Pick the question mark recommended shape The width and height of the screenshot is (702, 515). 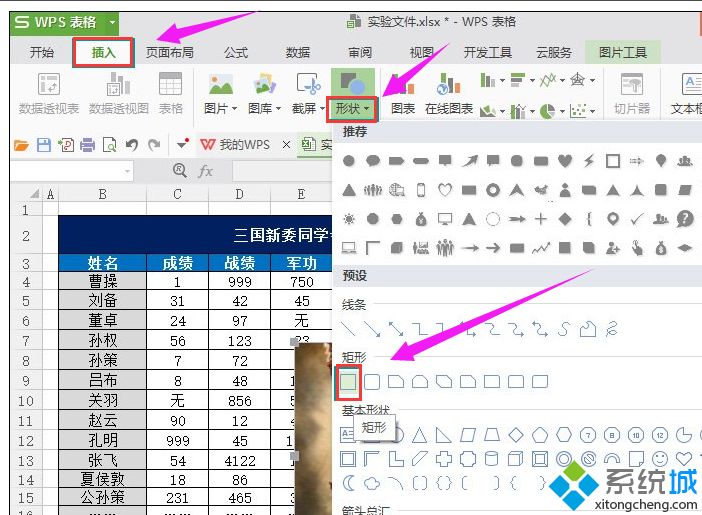(685, 219)
